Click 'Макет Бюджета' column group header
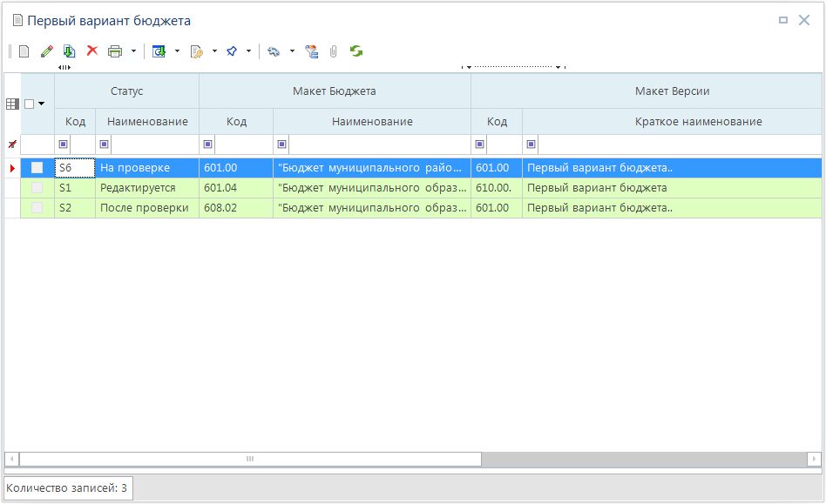Image resolution: width=826 pixels, height=504 pixels. 335,91
